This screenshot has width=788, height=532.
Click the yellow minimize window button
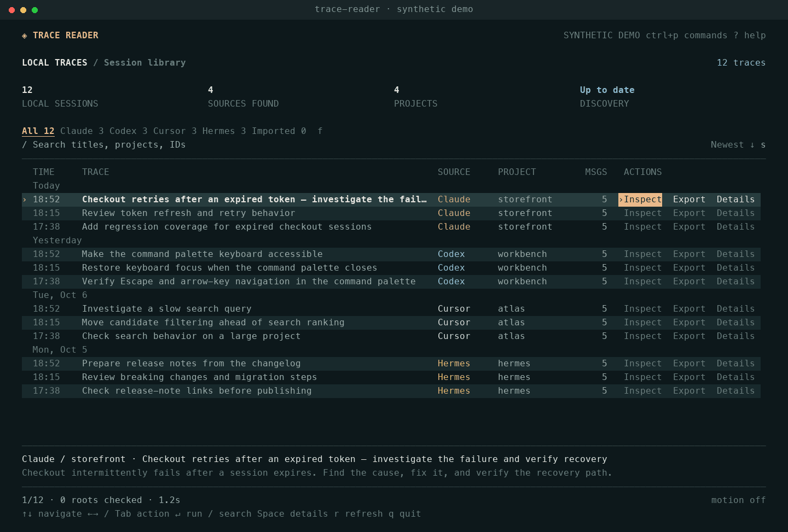[x=23, y=10]
